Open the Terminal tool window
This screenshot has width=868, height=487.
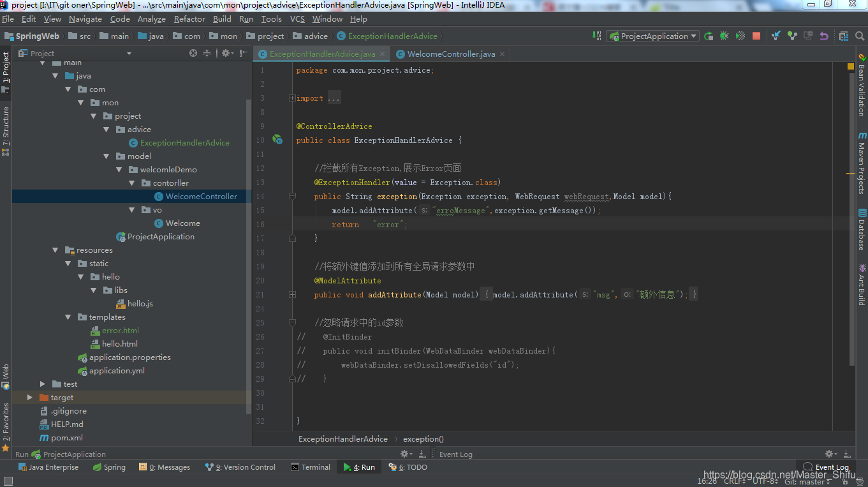(311, 467)
